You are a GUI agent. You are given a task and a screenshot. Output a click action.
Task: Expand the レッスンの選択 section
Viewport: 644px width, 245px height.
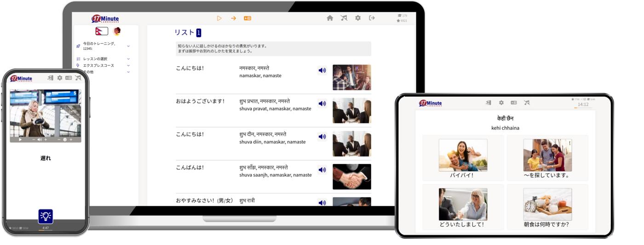[x=128, y=59]
